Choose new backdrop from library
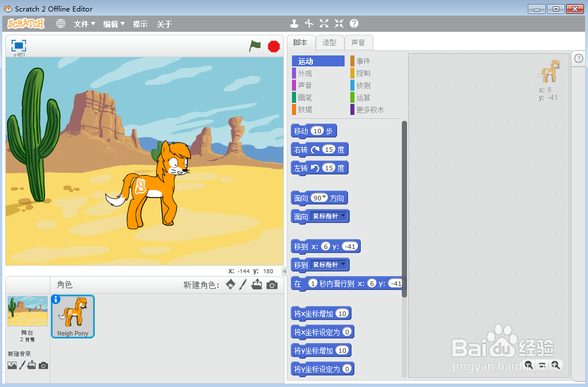 pos(12,365)
